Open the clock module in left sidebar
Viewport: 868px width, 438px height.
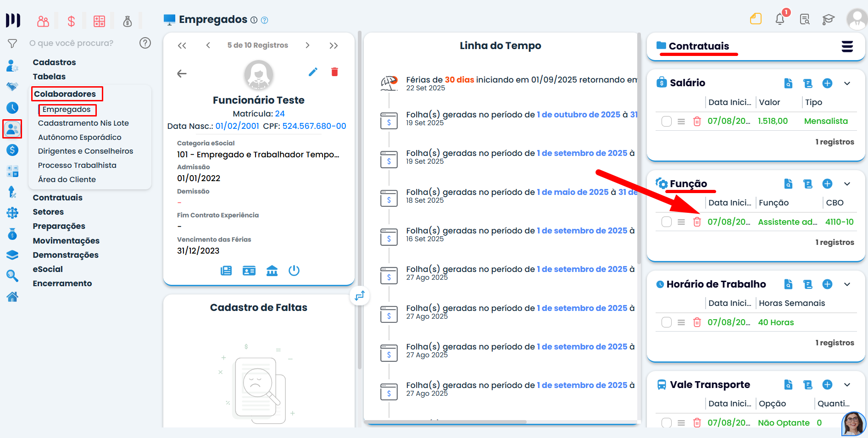click(12, 108)
